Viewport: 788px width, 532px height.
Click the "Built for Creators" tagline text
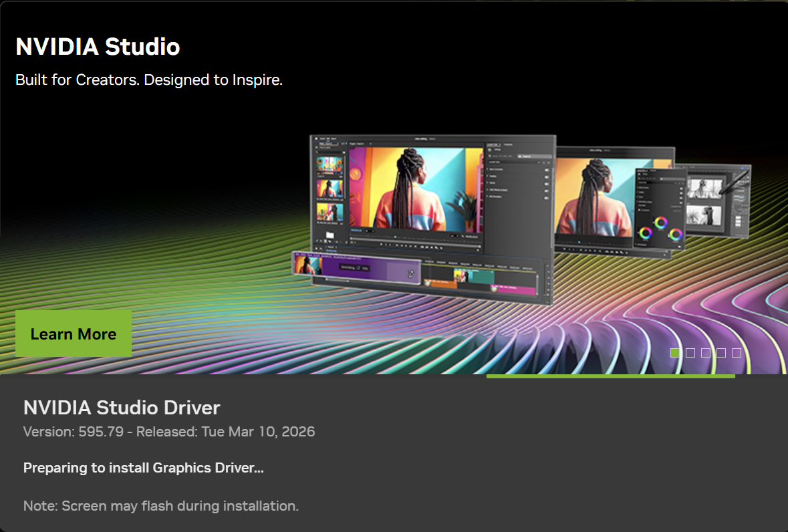click(x=149, y=80)
